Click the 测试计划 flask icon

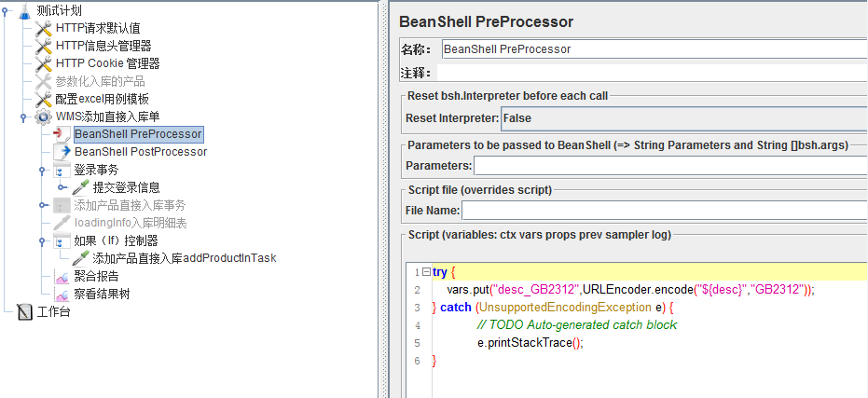pyautogui.click(x=24, y=10)
